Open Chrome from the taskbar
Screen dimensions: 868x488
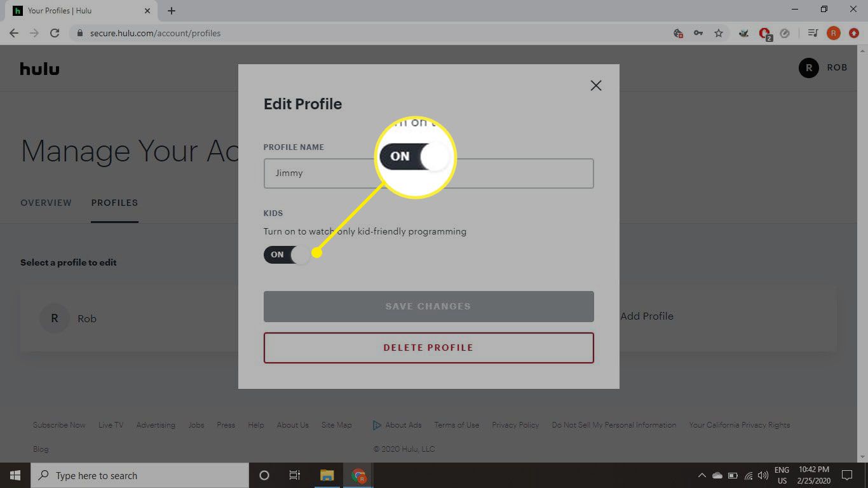click(x=359, y=475)
